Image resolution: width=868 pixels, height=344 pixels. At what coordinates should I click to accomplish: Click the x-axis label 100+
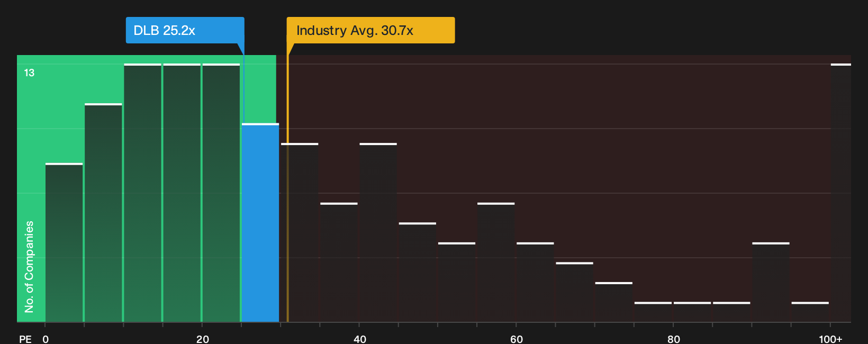pyautogui.click(x=830, y=339)
